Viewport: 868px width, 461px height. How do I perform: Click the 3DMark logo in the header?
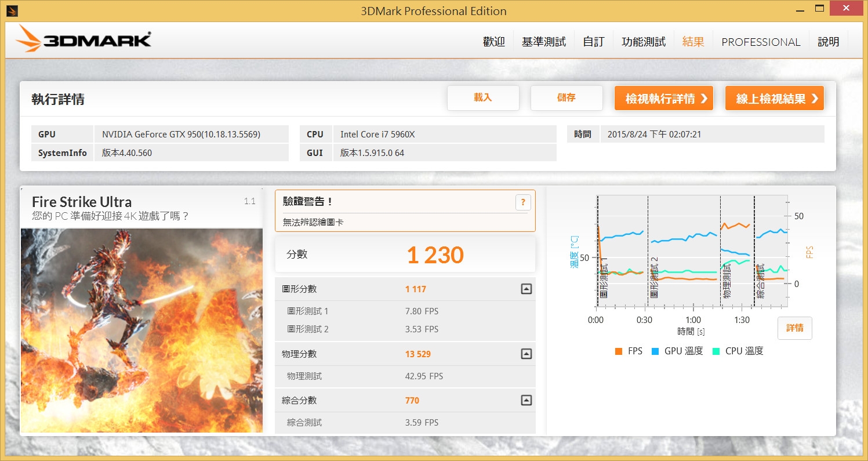[x=83, y=39]
